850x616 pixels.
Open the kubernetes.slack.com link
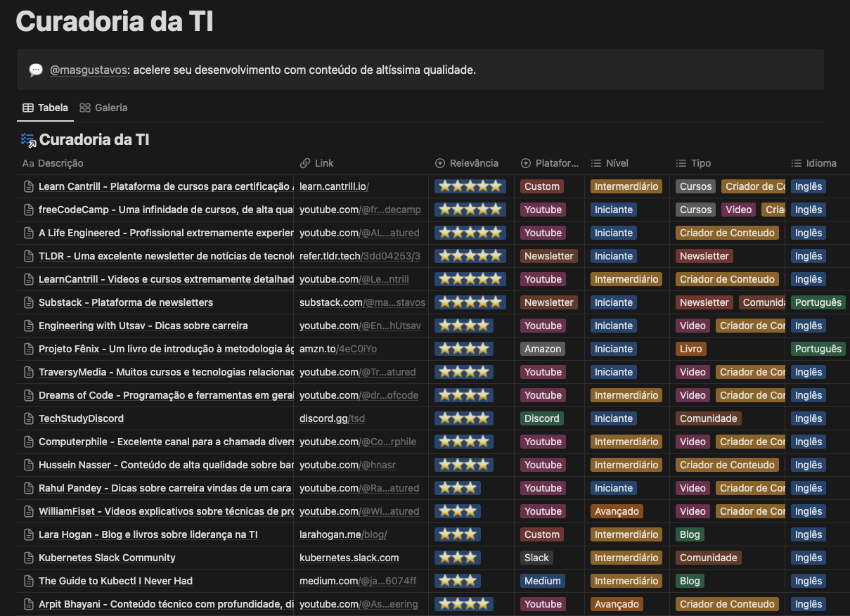click(x=349, y=558)
